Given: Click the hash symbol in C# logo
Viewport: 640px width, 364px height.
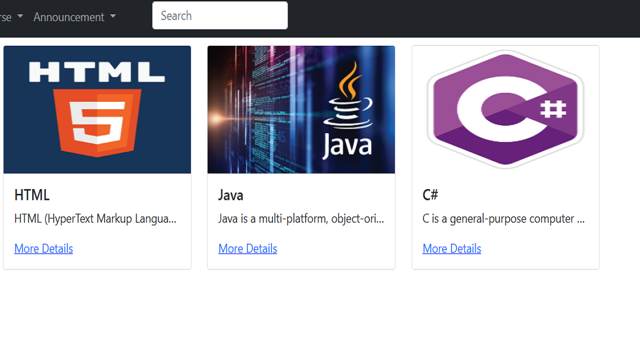Looking at the screenshot, I should click(x=553, y=109).
